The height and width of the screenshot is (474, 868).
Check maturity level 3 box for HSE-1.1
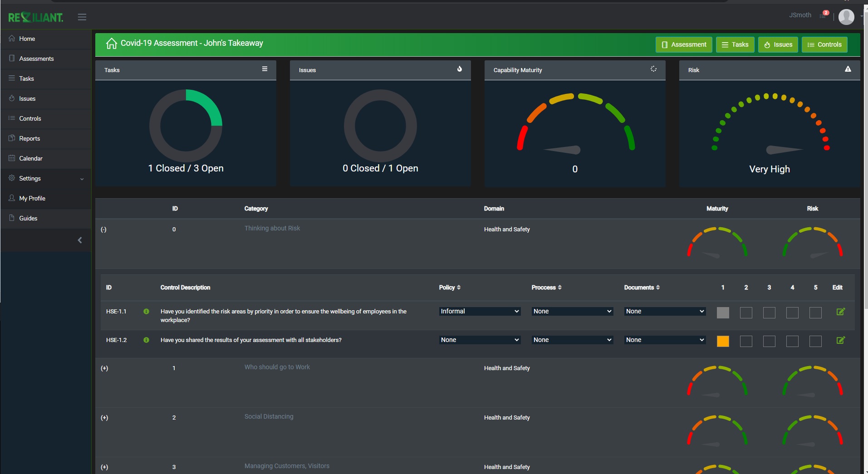point(769,313)
